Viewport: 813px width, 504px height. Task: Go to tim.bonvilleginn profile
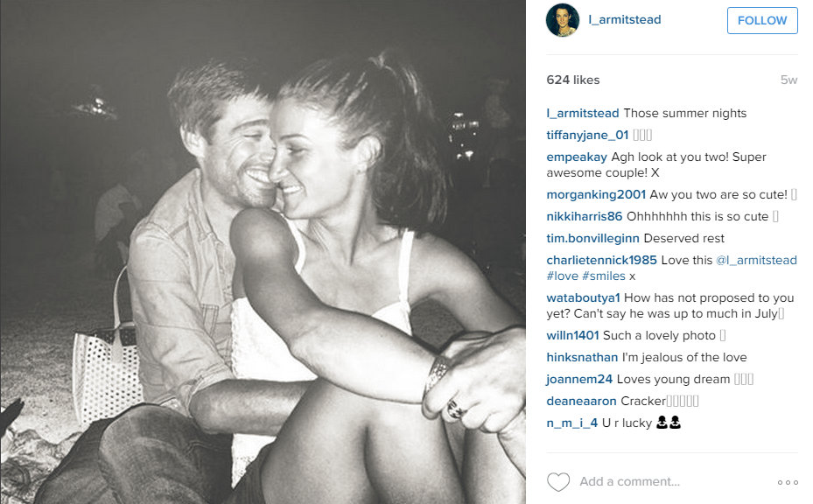(593, 239)
